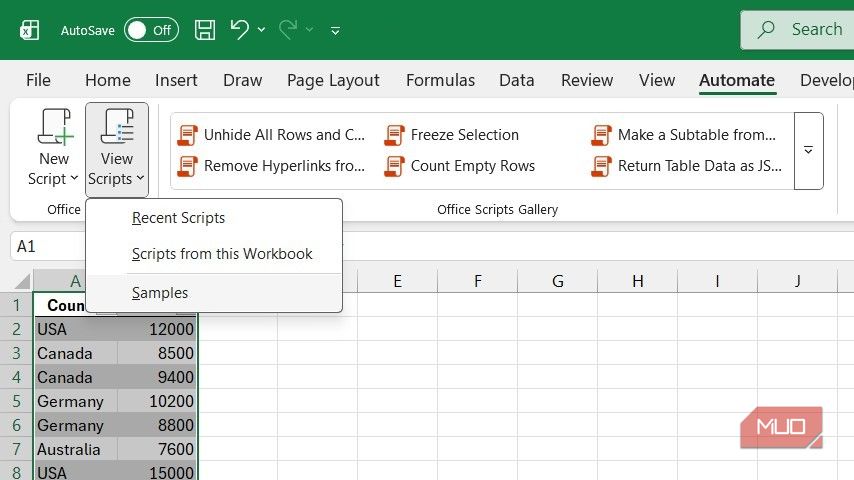This screenshot has width=854, height=480.
Task: Click cell with value 15000
Action: (x=157, y=472)
